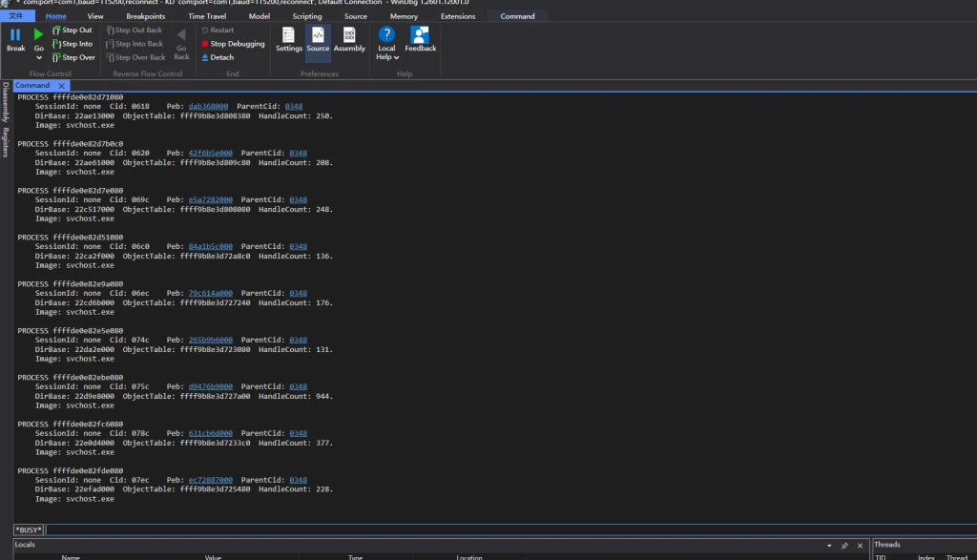
Task: Focus the command input field
Action: pyautogui.click(x=477, y=529)
